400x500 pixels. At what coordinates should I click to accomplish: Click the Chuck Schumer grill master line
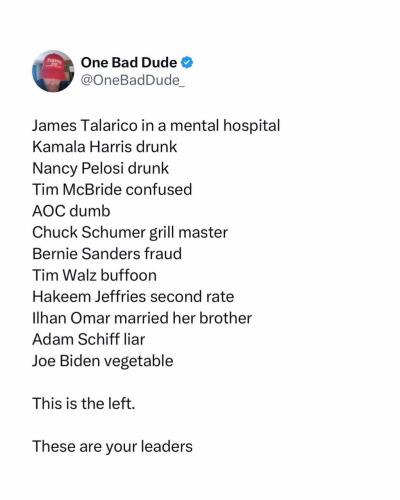(x=130, y=233)
